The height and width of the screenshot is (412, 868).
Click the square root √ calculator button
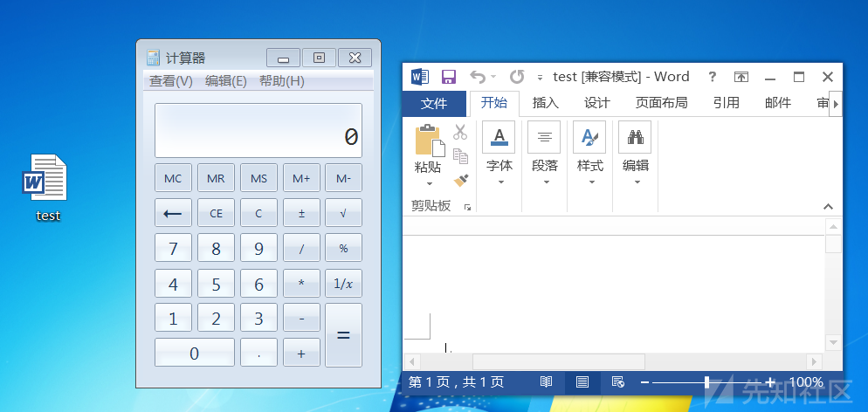click(x=343, y=213)
